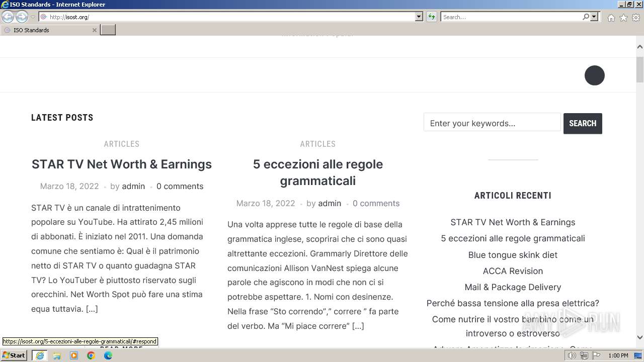Open volume speaker tray icon

(572, 355)
